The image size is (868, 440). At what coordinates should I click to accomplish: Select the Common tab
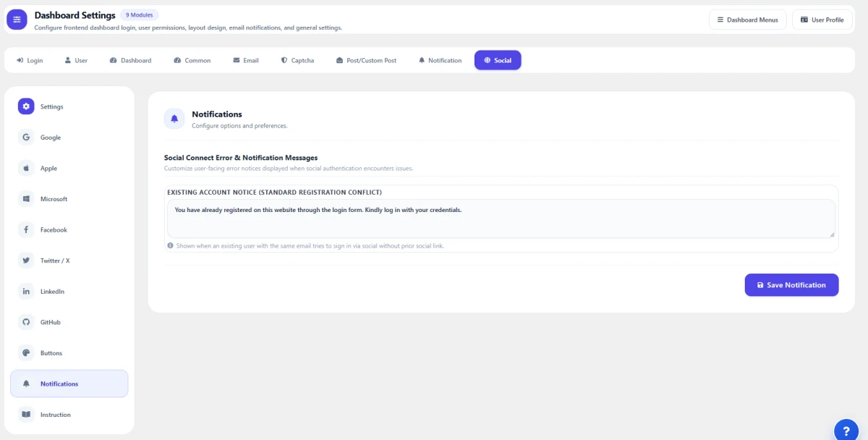(x=192, y=60)
